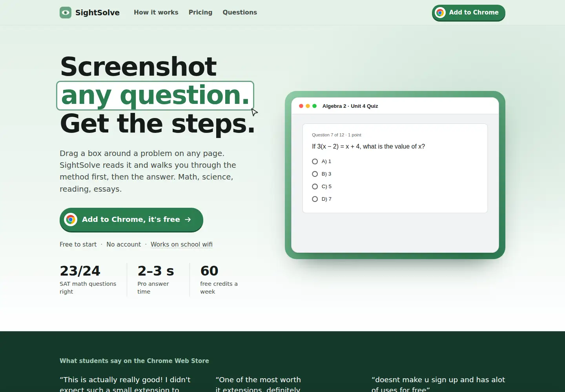565x392 pixels.
Task: Click the 'SAT math questions right' caption
Action: (88, 288)
